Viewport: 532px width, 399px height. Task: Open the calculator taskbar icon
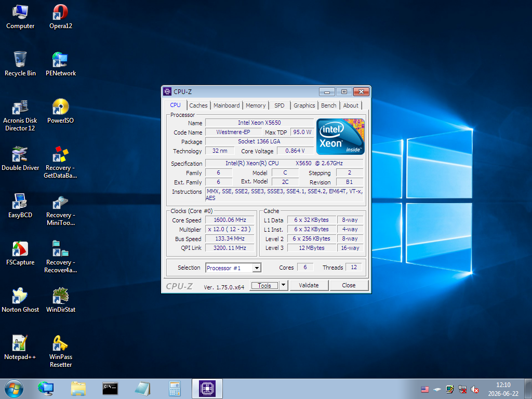(x=175, y=389)
